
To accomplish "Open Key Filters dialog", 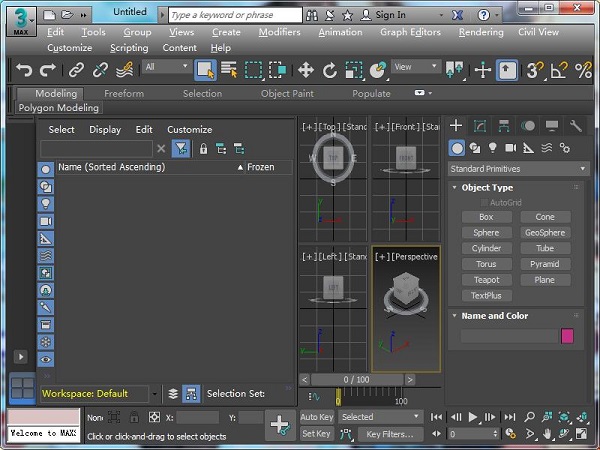I will (390, 434).
